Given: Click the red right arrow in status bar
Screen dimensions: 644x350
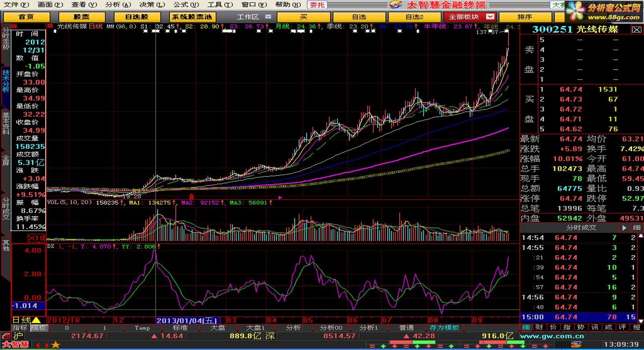Looking at the screenshot, I should coord(46,345).
